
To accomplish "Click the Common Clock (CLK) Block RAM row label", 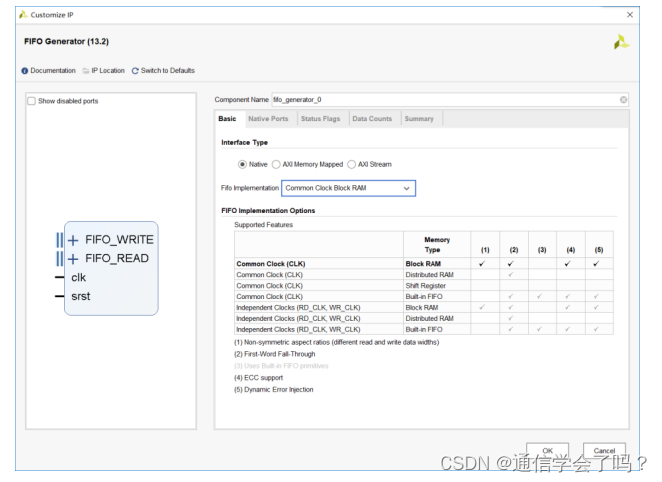I will 271,264.
